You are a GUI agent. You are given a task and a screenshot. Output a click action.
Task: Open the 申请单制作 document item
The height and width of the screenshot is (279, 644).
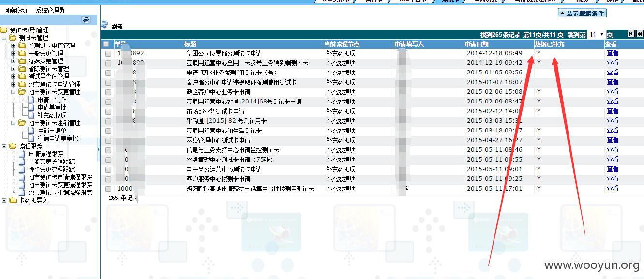[x=52, y=100]
